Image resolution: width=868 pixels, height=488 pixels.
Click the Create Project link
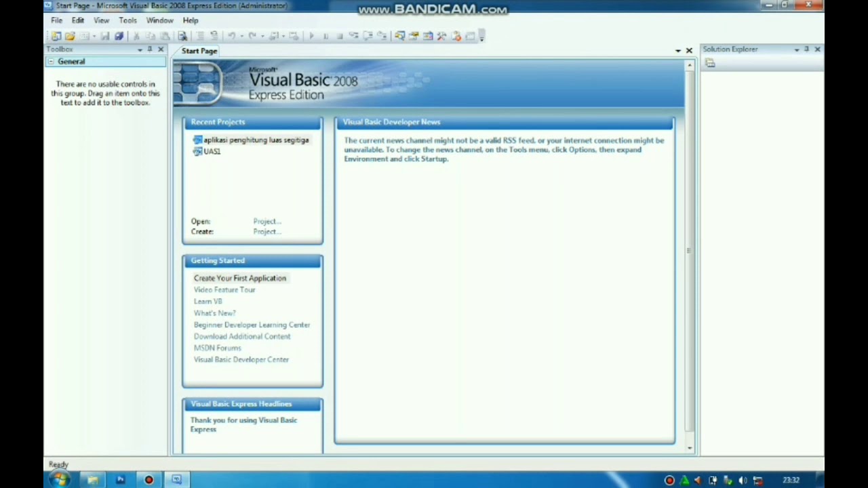pos(267,232)
